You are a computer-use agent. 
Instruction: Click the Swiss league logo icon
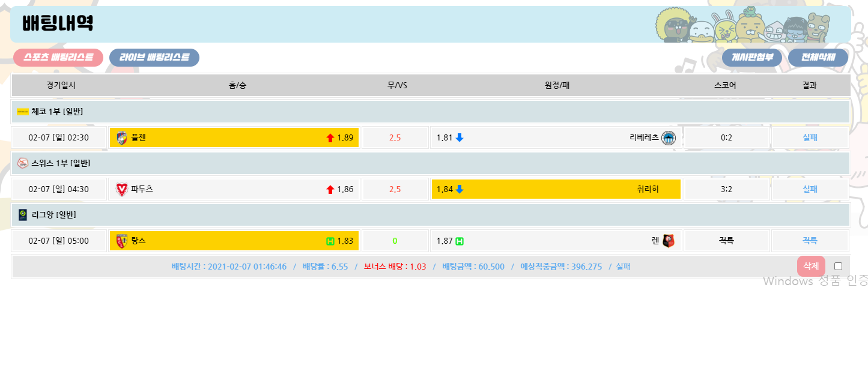23,163
